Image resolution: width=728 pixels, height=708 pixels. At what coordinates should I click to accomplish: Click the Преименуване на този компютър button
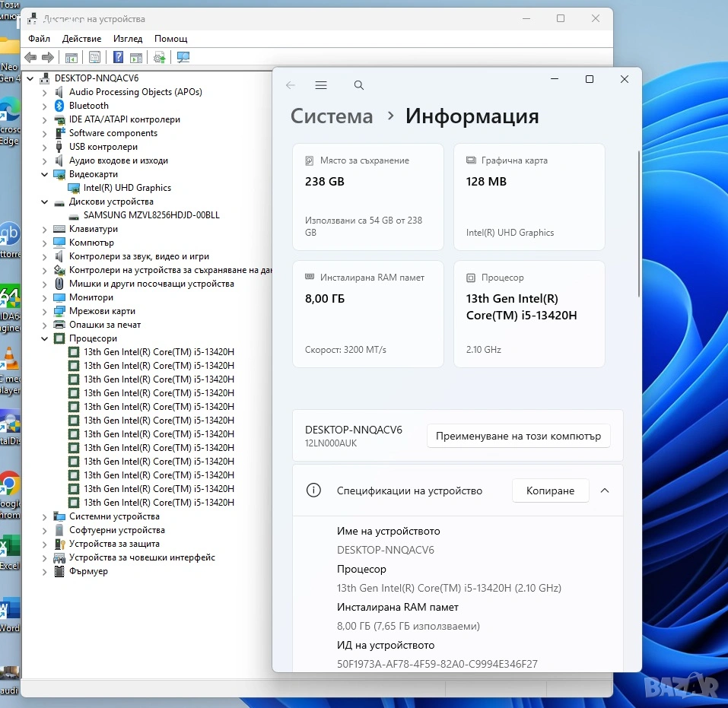coord(518,436)
